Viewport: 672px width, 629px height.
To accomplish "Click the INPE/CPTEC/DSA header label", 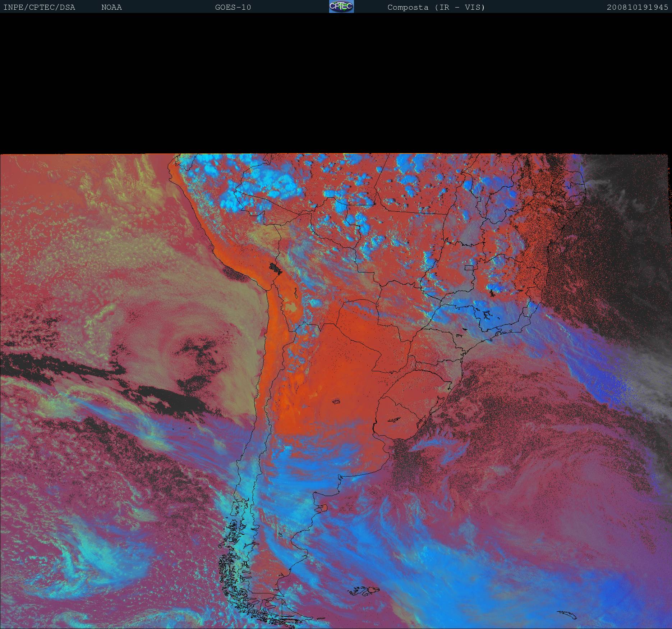I will click(39, 7).
